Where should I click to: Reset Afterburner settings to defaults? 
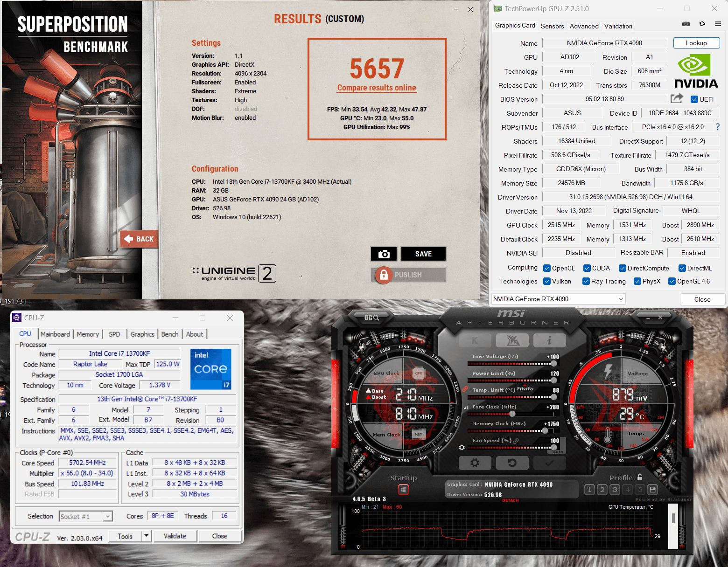pos(512,463)
